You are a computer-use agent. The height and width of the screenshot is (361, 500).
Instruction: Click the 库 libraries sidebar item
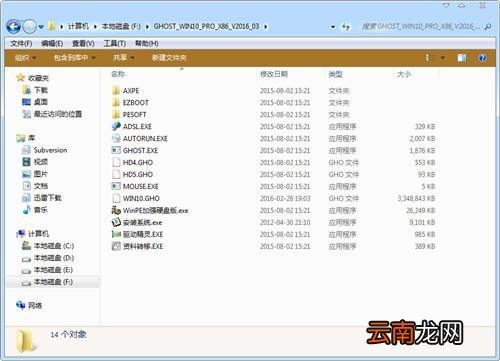click(x=26, y=138)
